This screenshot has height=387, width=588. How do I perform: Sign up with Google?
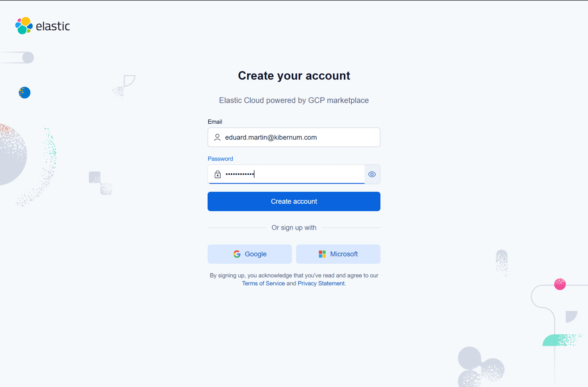tap(250, 254)
